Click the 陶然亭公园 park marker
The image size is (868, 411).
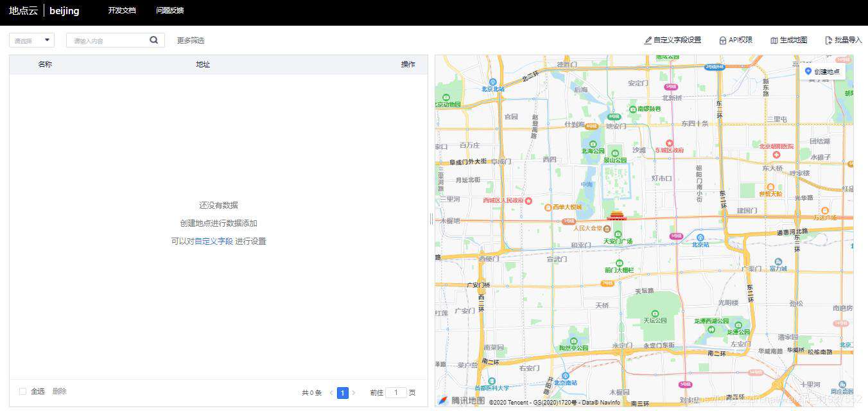coord(573,341)
